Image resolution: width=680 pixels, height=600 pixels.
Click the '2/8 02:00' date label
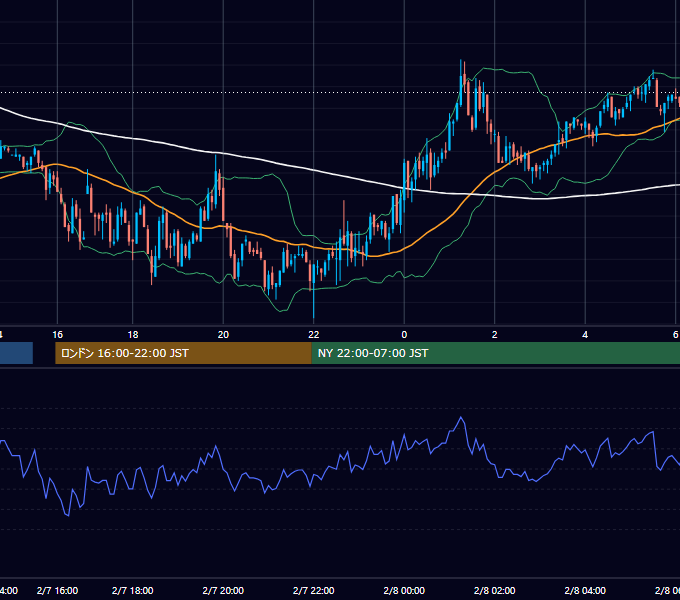click(494, 590)
